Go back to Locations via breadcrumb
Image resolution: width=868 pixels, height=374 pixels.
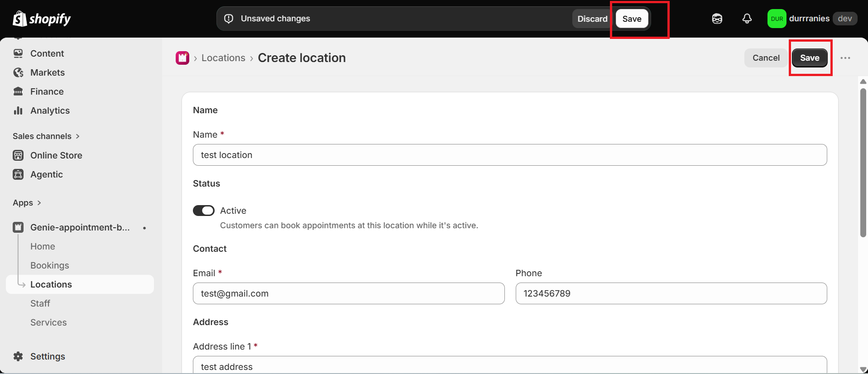pyautogui.click(x=223, y=58)
